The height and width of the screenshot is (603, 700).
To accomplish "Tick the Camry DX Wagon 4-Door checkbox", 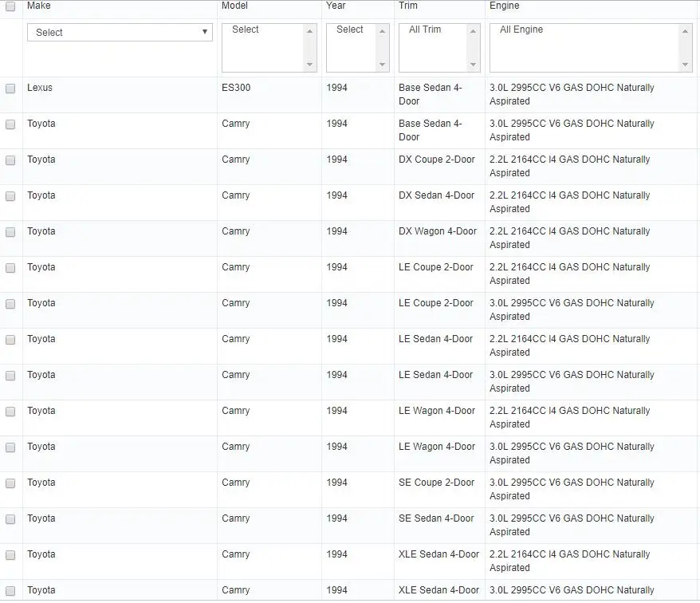I will [10, 232].
